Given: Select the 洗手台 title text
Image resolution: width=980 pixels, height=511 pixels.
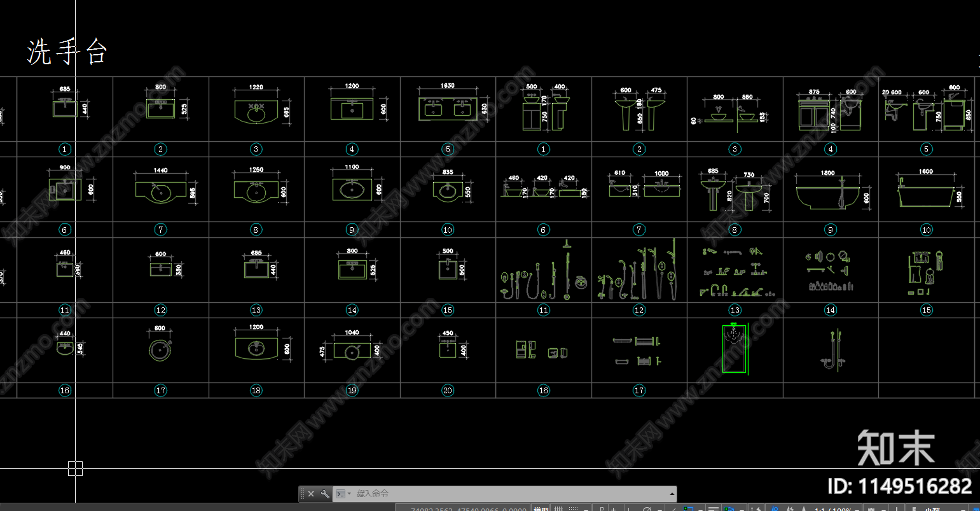Looking at the screenshot, I should pos(67,52).
